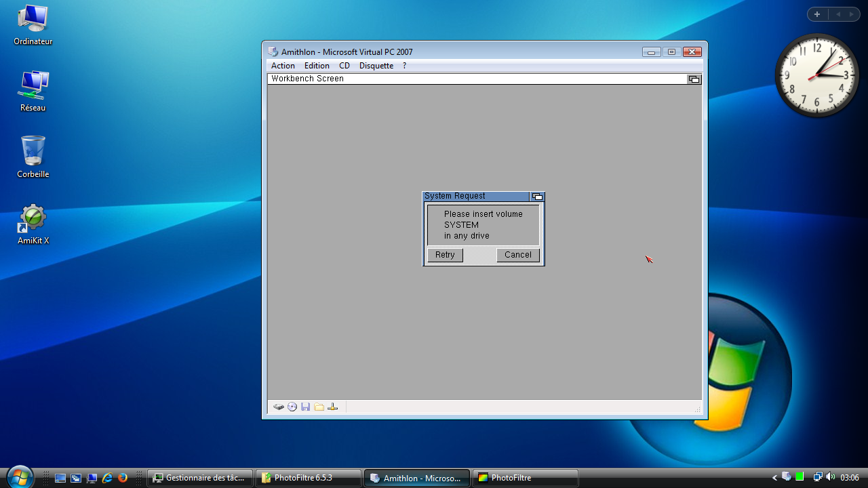Maximize the Virtual PC window
Image resolution: width=868 pixels, height=488 pixels.
[x=671, y=52]
